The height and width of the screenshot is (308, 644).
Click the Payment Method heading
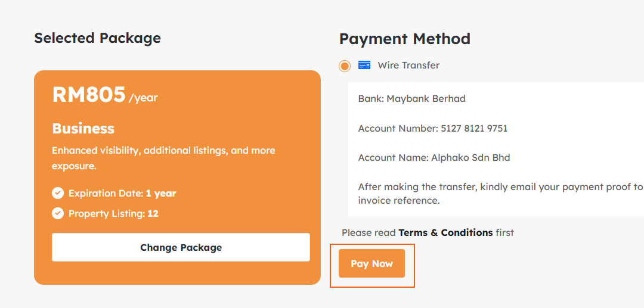[x=404, y=39]
